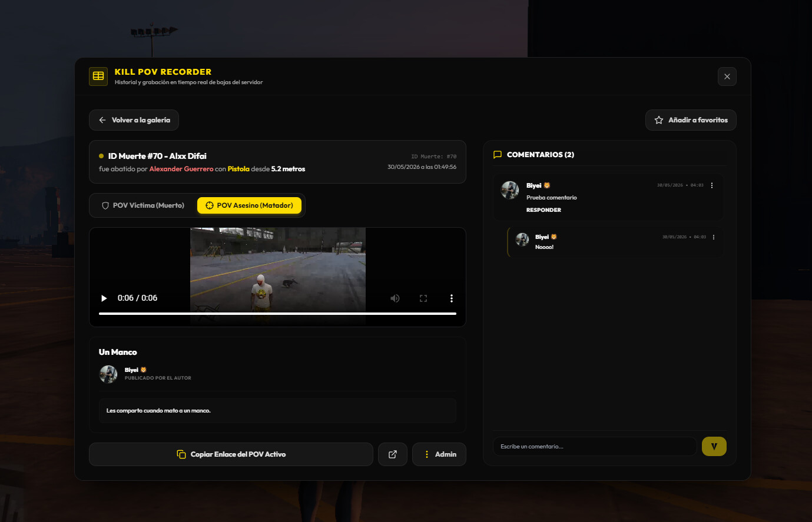Enter fullscreen on the video player

tap(423, 298)
